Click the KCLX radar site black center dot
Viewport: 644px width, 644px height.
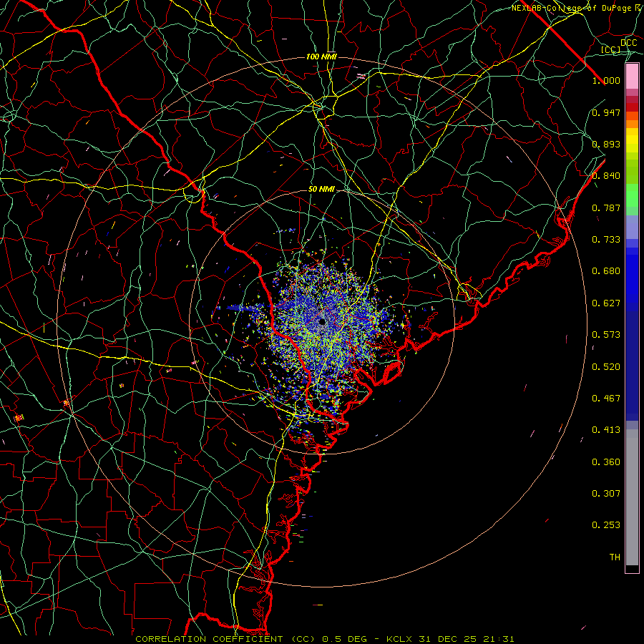pyautogui.click(x=322, y=322)
